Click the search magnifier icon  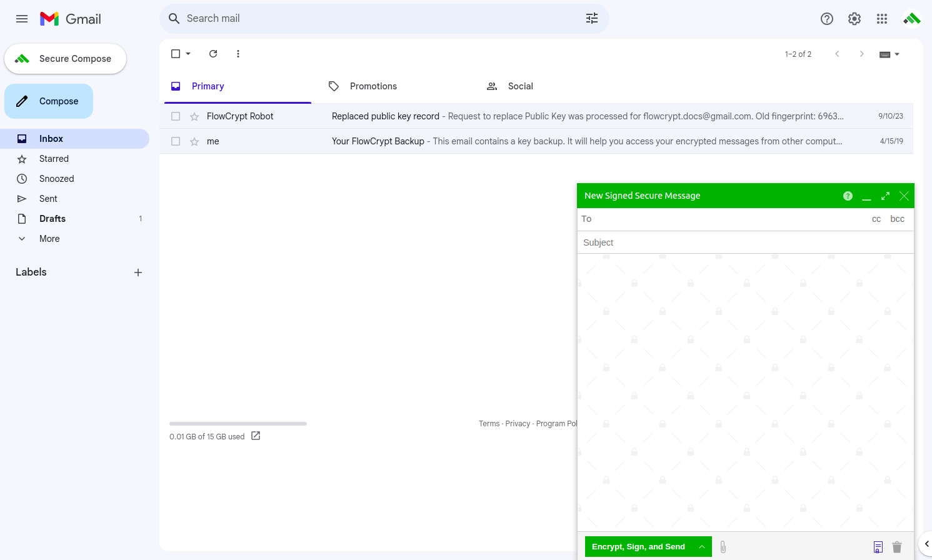[x=174, y=19]
